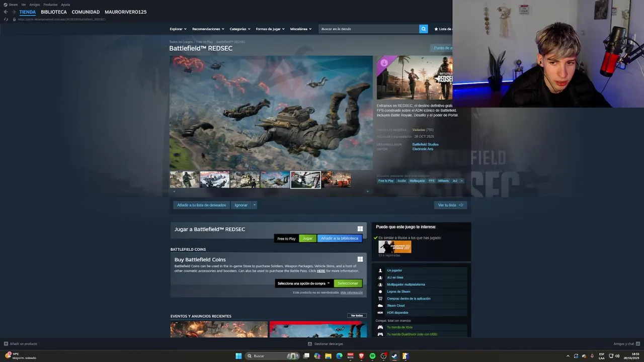644x362 pixels.
Task: Open the Ayuda menu
Action: (x=65, y=5)
